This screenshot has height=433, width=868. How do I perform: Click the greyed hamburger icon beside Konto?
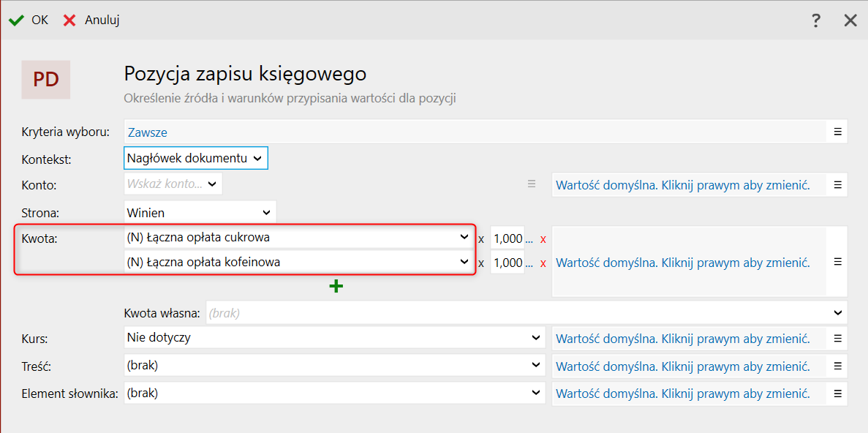pos(532,184)
